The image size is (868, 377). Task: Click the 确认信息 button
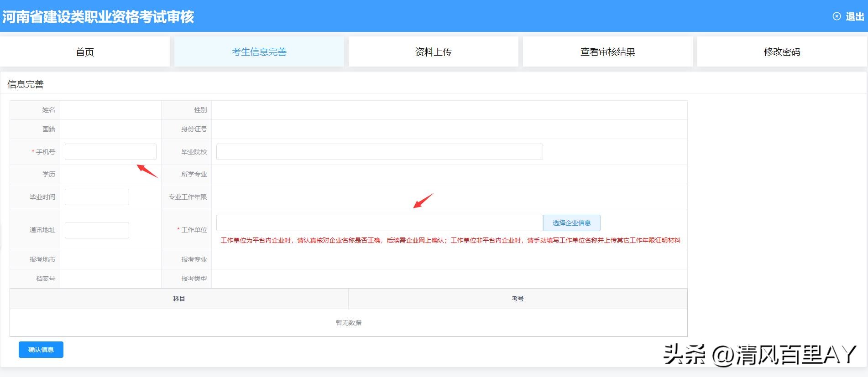(x=41, y=350)
